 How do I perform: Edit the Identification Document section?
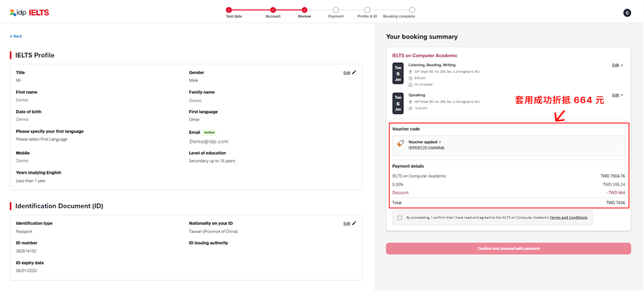349,224
